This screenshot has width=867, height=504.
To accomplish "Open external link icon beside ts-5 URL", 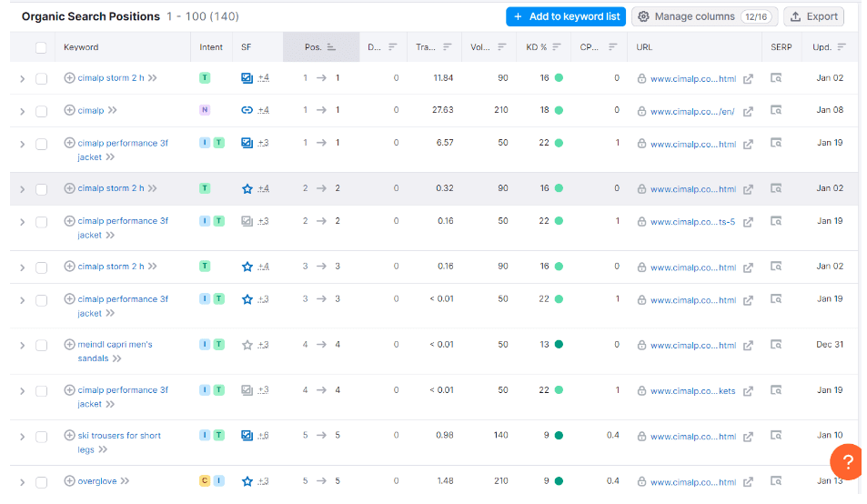I will (x=748, y=222).
